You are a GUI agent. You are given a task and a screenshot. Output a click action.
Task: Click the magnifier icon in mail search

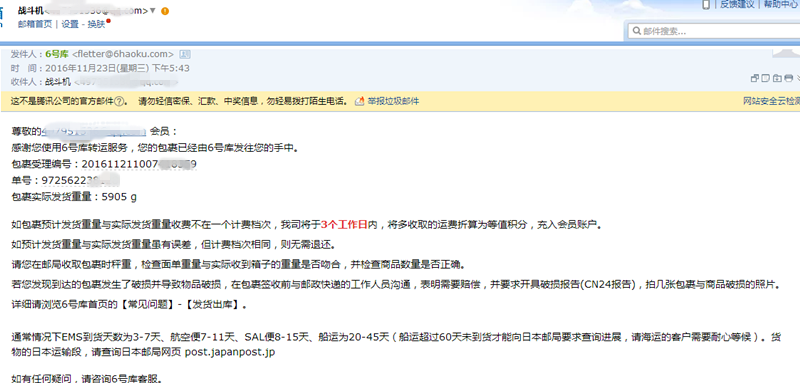(x=637, y=32)
